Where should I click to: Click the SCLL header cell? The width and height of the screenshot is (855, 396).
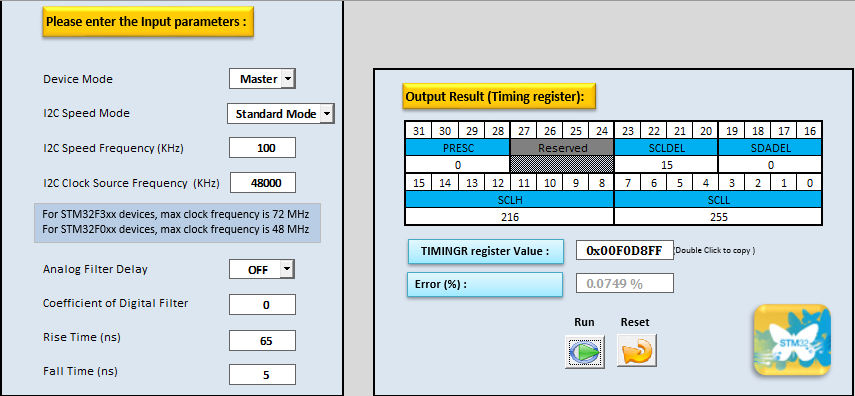pos(718,200)
